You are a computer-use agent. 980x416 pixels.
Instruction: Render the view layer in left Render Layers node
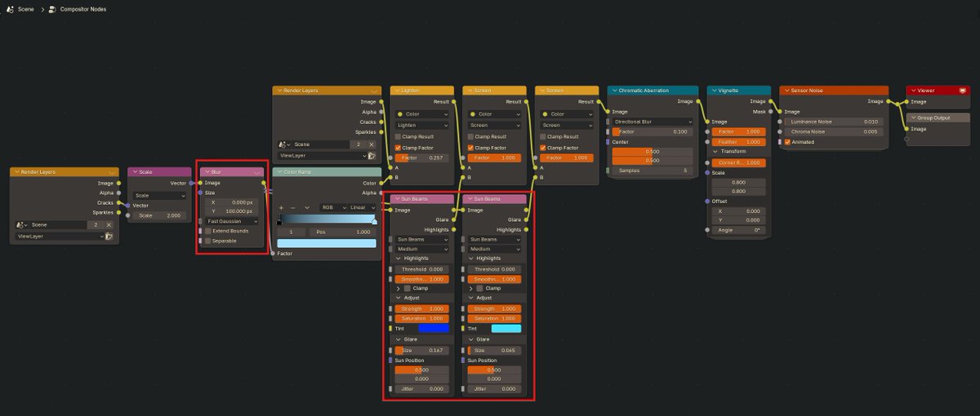[109, 237]
